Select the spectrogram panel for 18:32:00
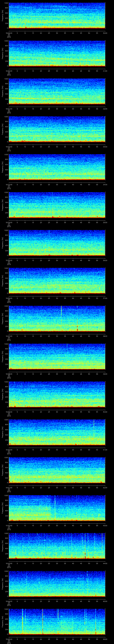Screen dimensions: 114x644 [x=57, y=129]
